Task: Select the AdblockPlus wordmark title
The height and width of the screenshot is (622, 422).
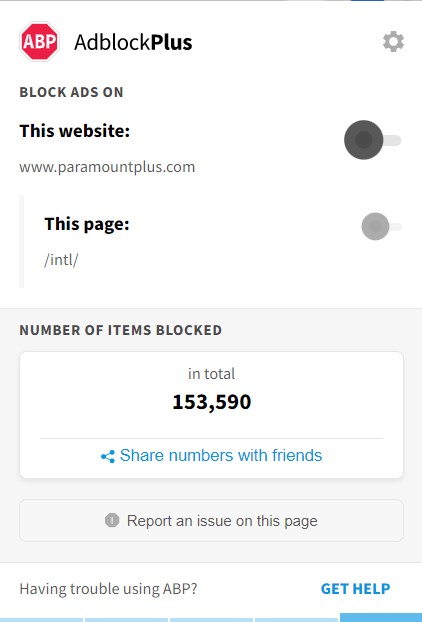Action: [133, 42]
